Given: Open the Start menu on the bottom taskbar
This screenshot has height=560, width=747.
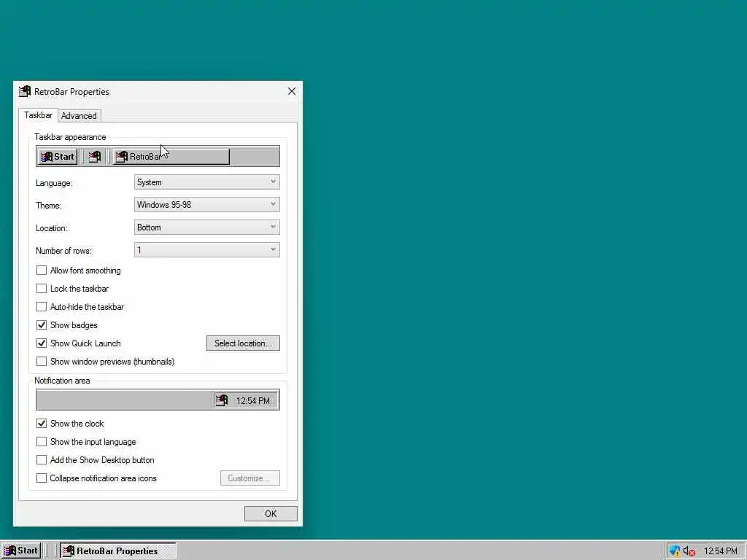Looking at the screenshot, I should pyautogui.click(x=21, y=551).
